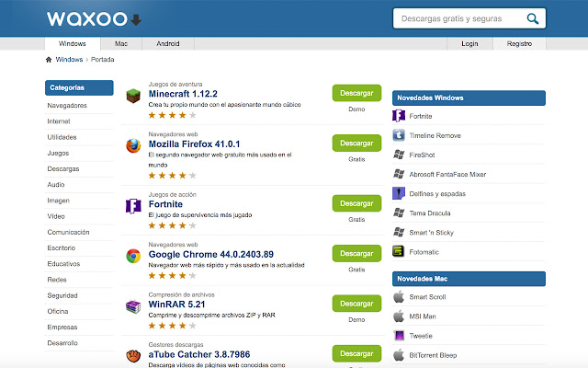Select the Descargas category
588x368 pixels.
coord(63,169)
